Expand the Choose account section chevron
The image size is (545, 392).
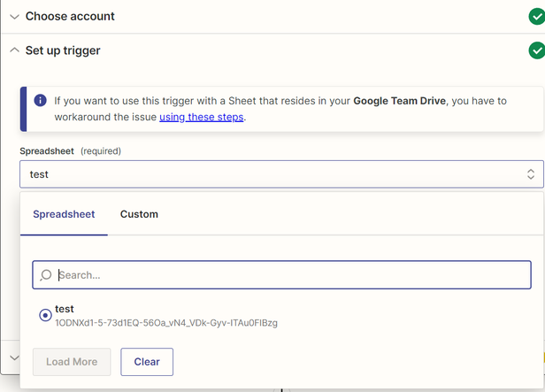[14, 16]
